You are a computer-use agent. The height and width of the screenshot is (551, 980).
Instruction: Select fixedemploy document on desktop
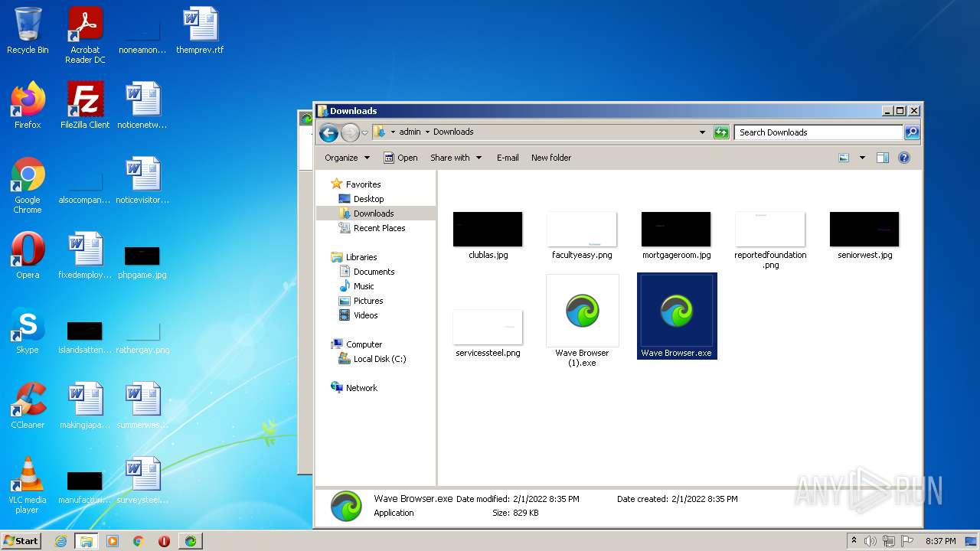[x=85, y=256]
